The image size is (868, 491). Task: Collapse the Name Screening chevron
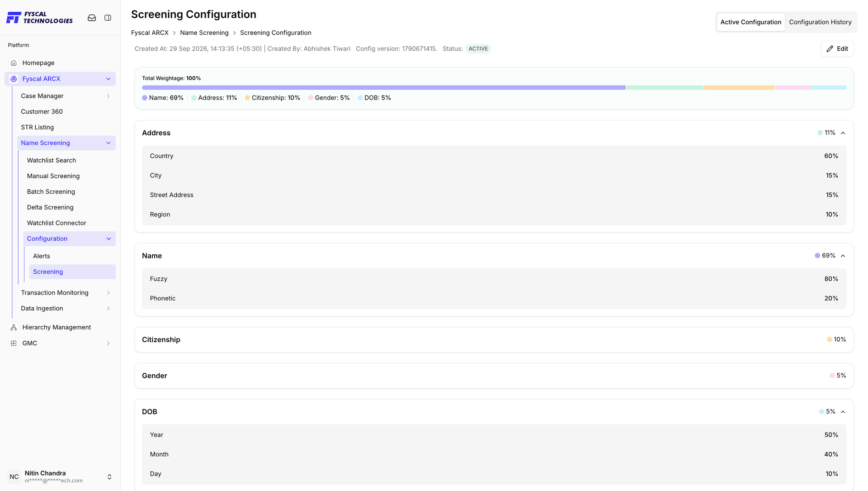point(108,143)
